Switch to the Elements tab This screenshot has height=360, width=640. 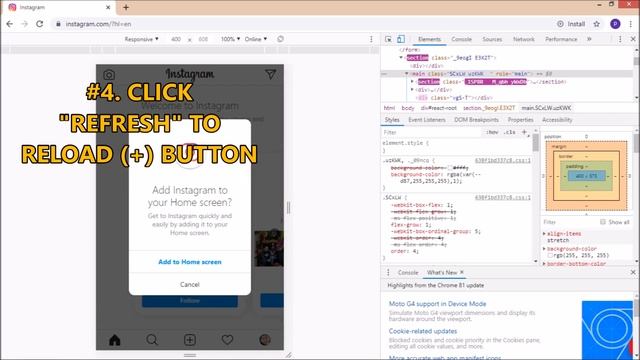tap(429, 39)
